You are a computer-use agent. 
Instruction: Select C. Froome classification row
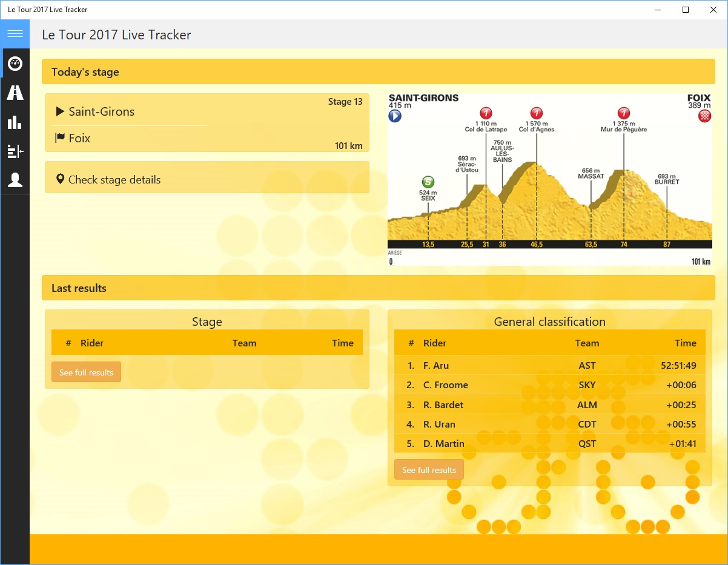tap(549, 385)
